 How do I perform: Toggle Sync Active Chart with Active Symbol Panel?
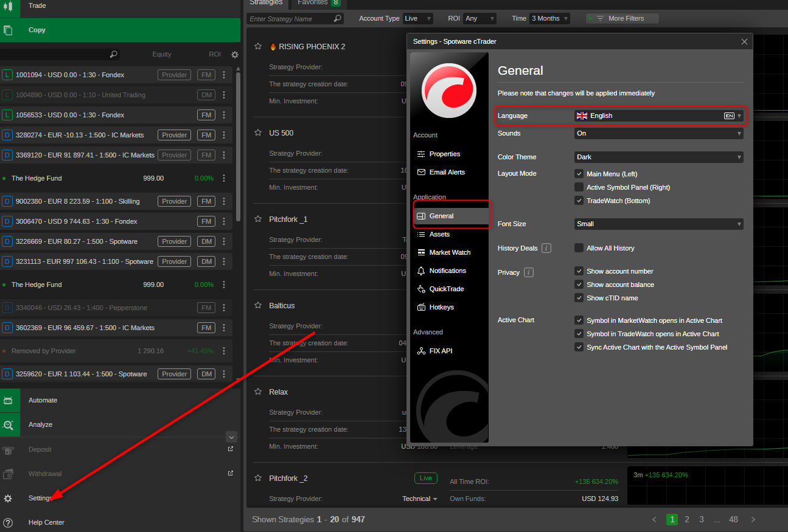click(579, 347)
